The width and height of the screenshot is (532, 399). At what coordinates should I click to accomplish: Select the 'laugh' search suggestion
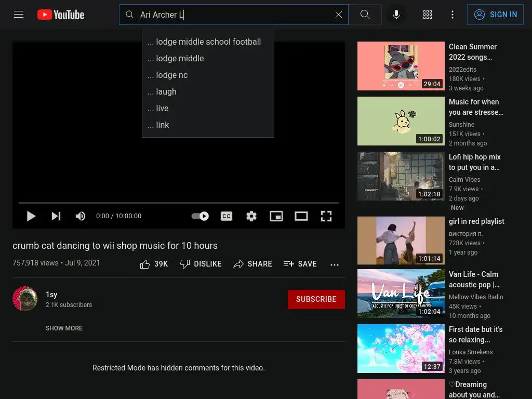point(208,91)
